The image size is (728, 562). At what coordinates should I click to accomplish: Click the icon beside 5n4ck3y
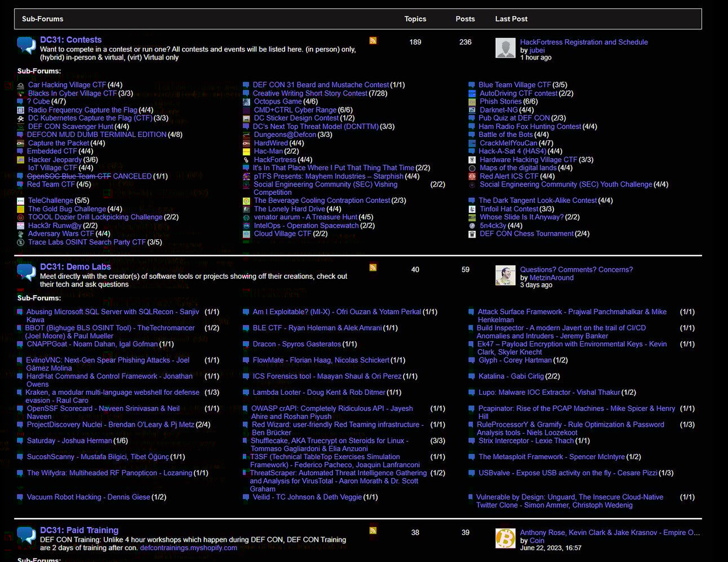[472, 226]
